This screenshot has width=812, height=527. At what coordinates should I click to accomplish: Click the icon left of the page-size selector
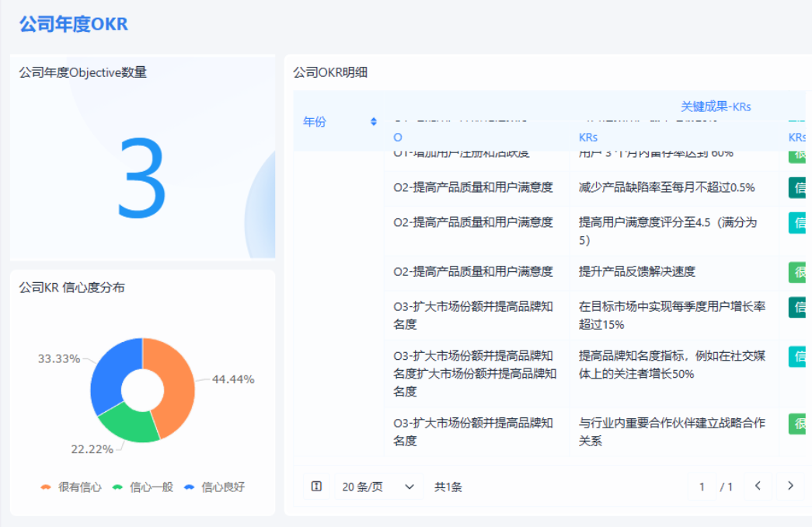pos(316,487)
